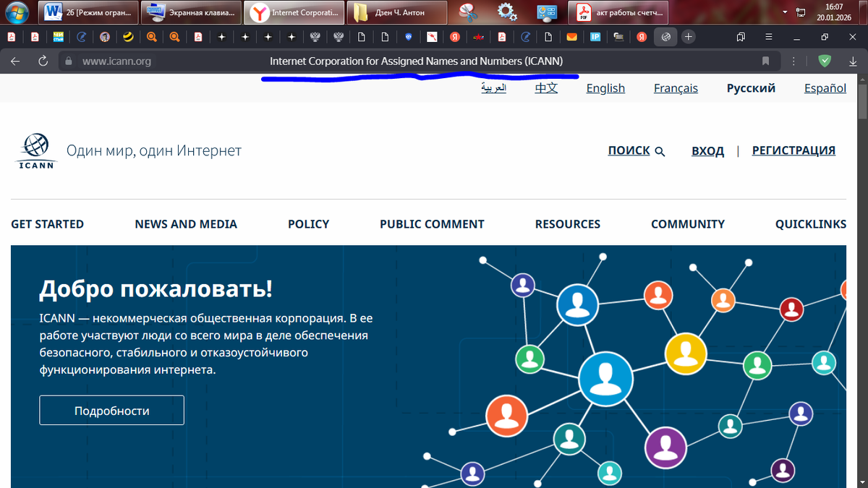Select the active ICANN globe tab
868x488 pixels.
(665, 36)
